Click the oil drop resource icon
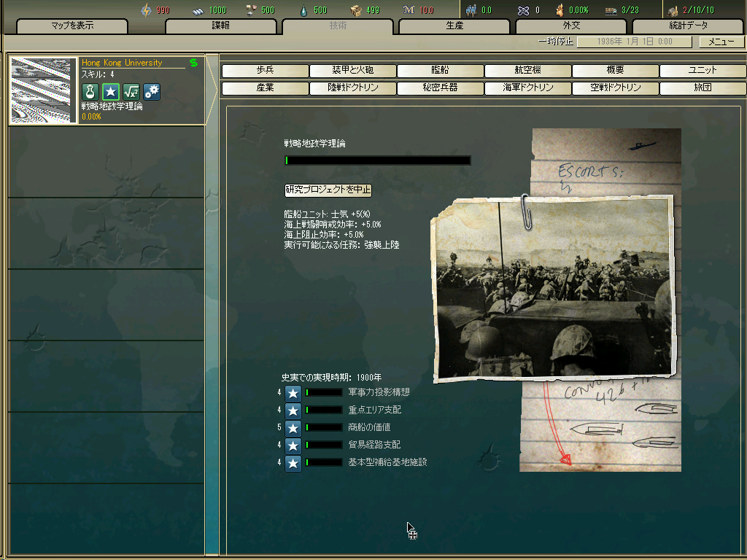 click(x=303, y=10)
